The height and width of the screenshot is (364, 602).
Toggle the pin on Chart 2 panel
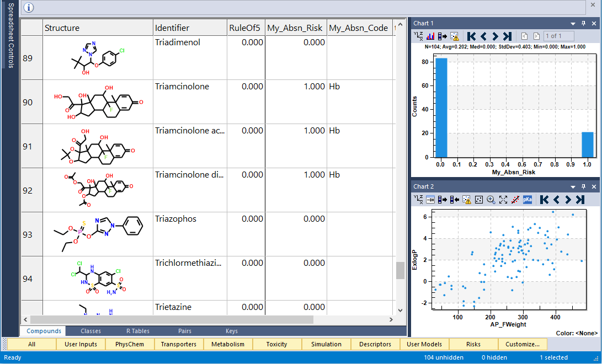(584, 186)
